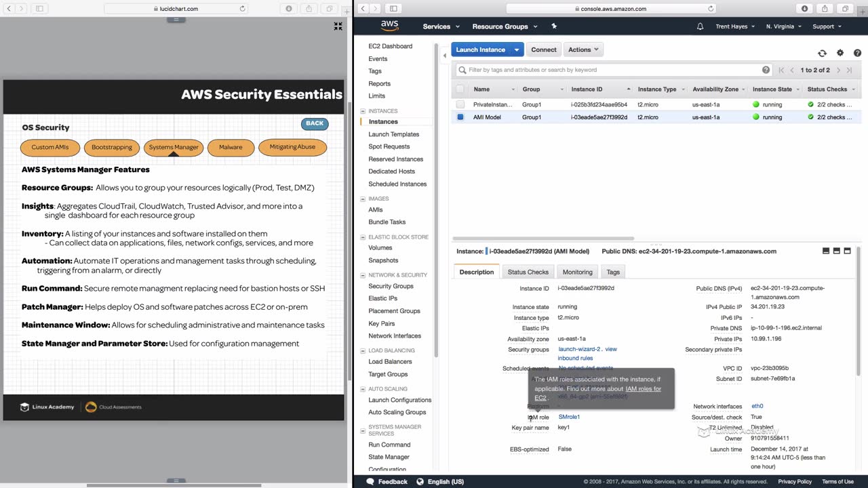Open language globe in AWS footer
The image size is (868, 488).
pos(420,482)
